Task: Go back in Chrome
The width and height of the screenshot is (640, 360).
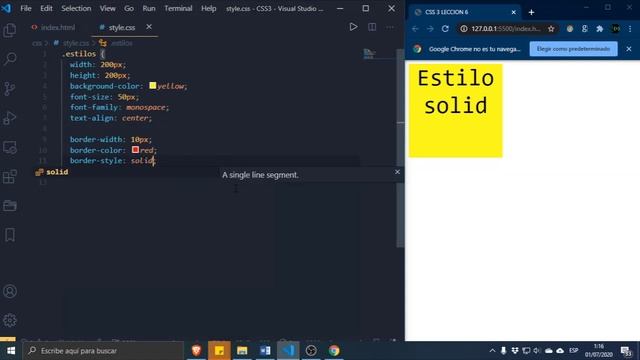Action: click(x=415, y=29)
